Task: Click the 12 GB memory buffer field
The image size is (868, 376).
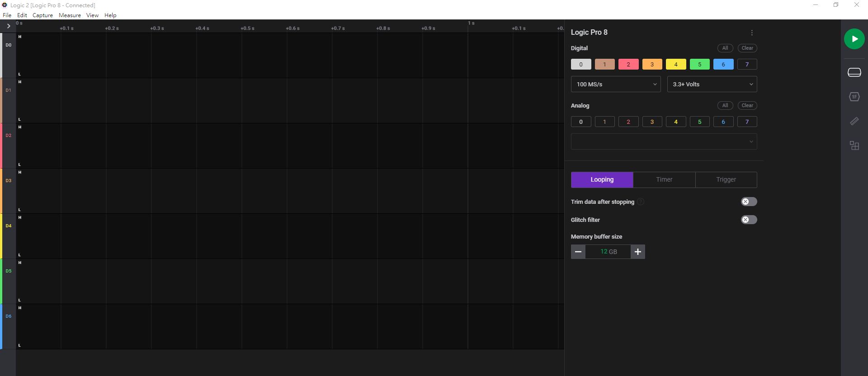Action: (608, 252)
